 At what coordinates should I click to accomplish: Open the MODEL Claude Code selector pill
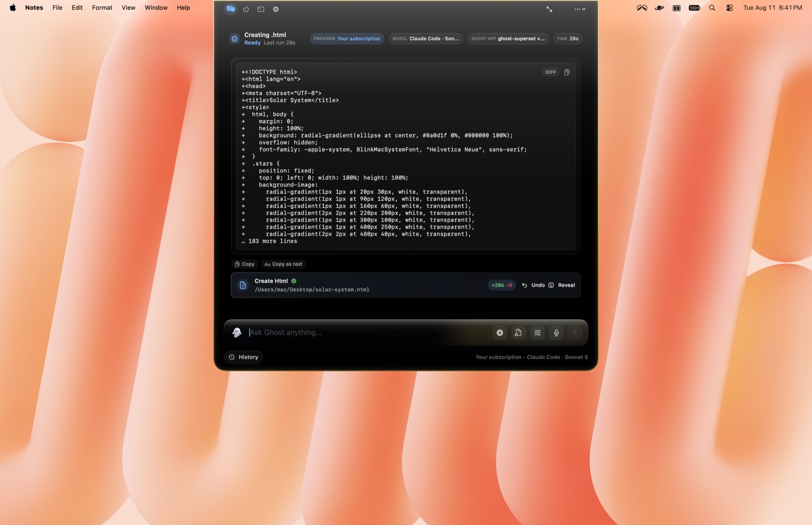pos(426,39)
